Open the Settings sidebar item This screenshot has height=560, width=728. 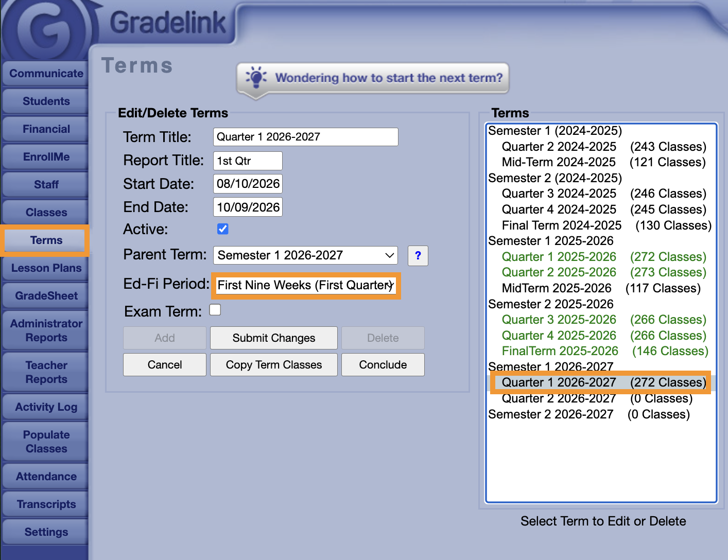coord(46,532)
